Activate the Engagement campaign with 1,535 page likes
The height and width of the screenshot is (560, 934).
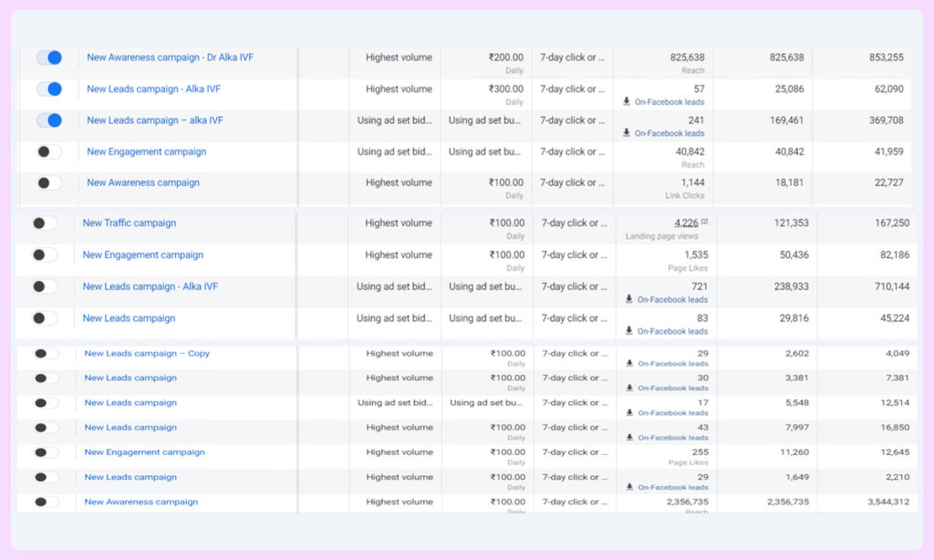pyautogui.click(x=45, y=255)
